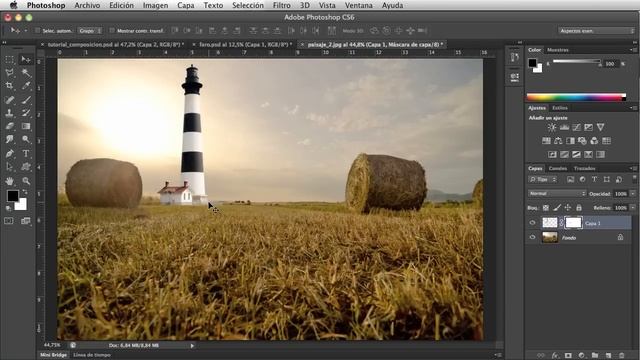
Task: Select the Gradient tool
Action: (x=26, y=126)
